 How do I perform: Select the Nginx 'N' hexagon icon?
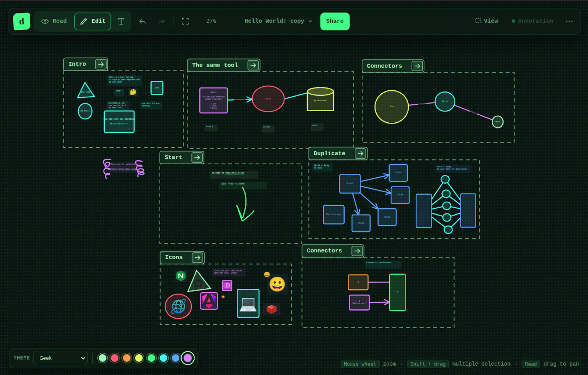point(181,276)
